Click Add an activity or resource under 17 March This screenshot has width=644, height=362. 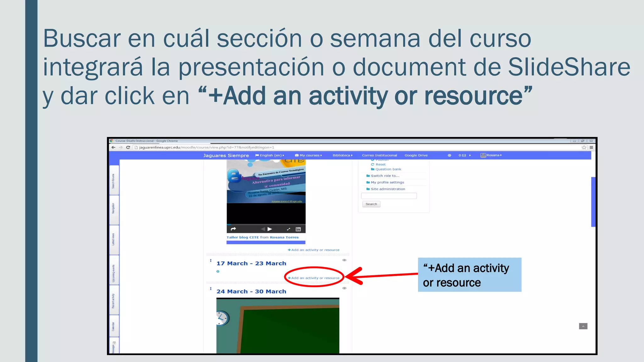pyautogui.click(x=314, y=278)
